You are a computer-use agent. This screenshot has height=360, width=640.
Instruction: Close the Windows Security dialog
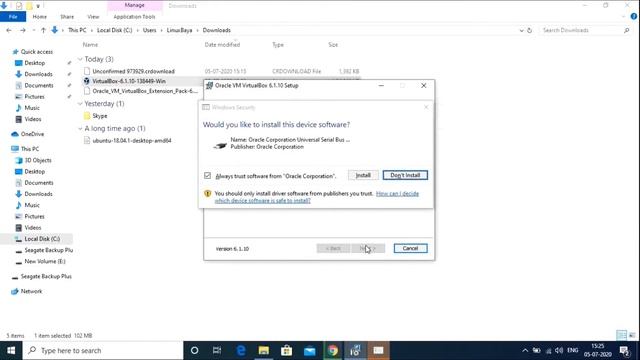(426, 107)
